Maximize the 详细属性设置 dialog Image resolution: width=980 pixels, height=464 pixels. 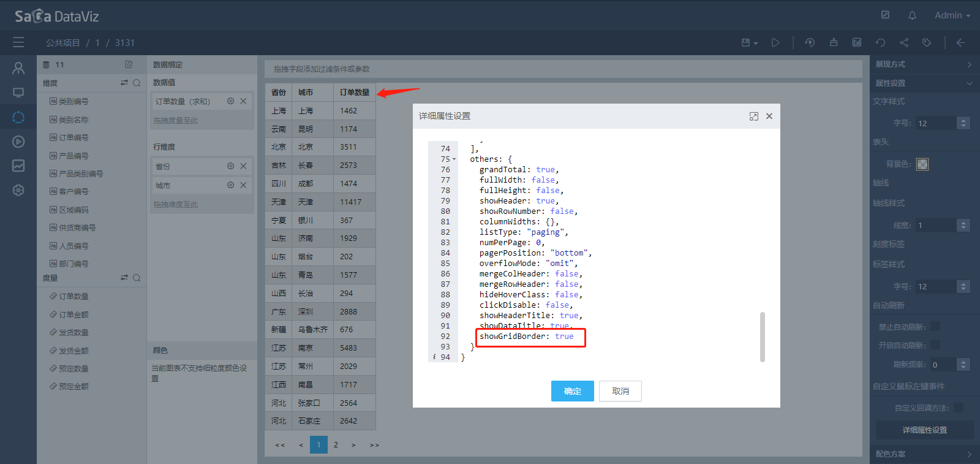753,116
